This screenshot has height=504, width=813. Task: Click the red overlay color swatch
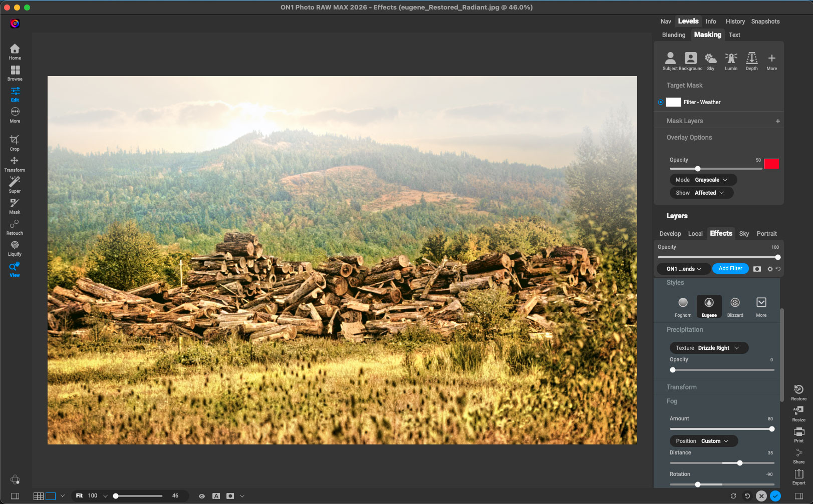(x=771, y=164)
